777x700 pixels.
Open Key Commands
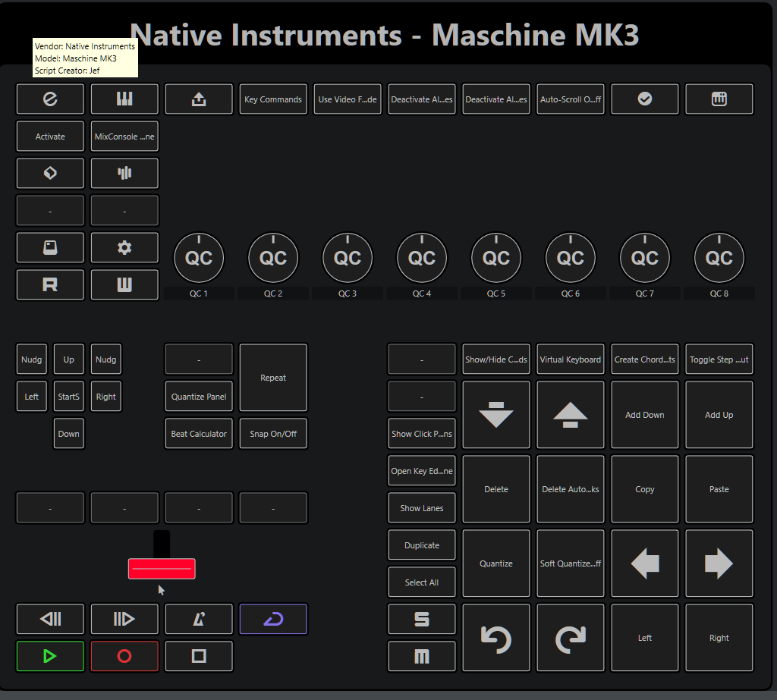pos(273,99)
